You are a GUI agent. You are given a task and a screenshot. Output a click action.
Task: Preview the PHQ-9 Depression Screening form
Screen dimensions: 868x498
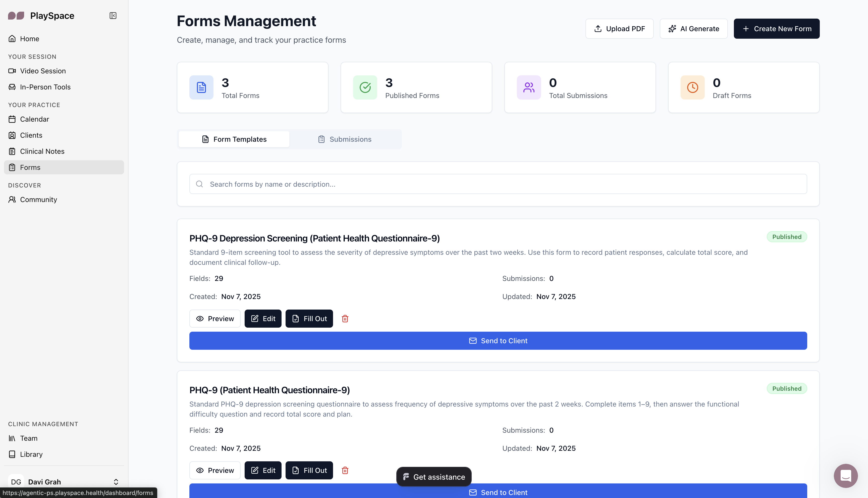(215, 318)
